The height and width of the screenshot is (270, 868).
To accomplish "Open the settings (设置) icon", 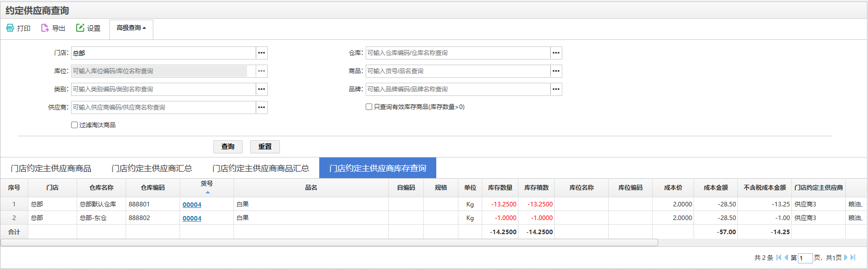I will tap(80, 28).
